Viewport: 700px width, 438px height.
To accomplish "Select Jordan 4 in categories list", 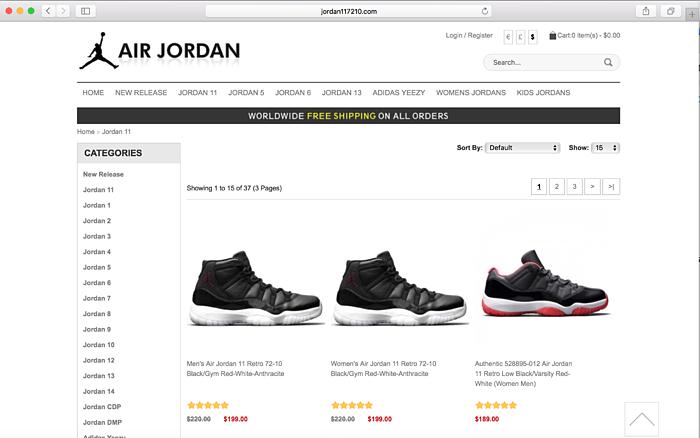I will 97,252.
